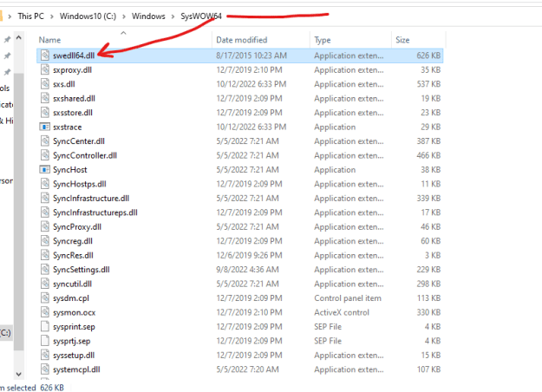Viewport: 542px width, 392px height.
Task: Click the sxstrace application icon
Action: pyautogui.click(x=44, y=127)
